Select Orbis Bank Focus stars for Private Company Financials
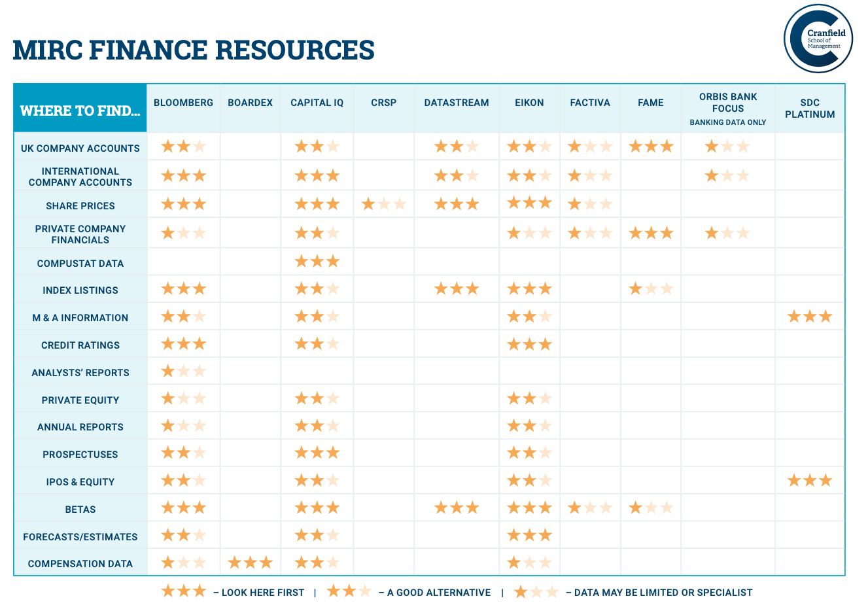868x609 pixels. coord(727,234)
